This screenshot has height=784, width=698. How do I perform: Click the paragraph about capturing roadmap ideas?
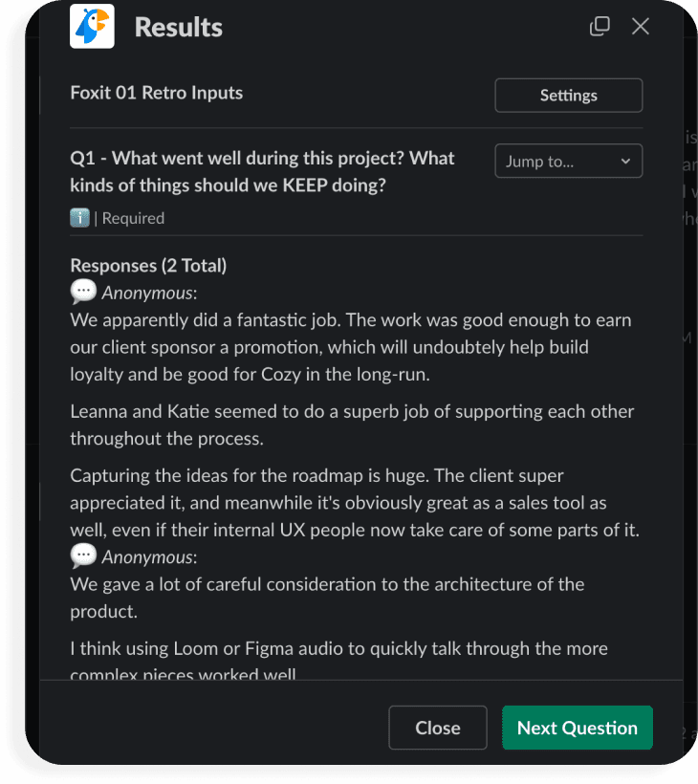tap(354, 502)
